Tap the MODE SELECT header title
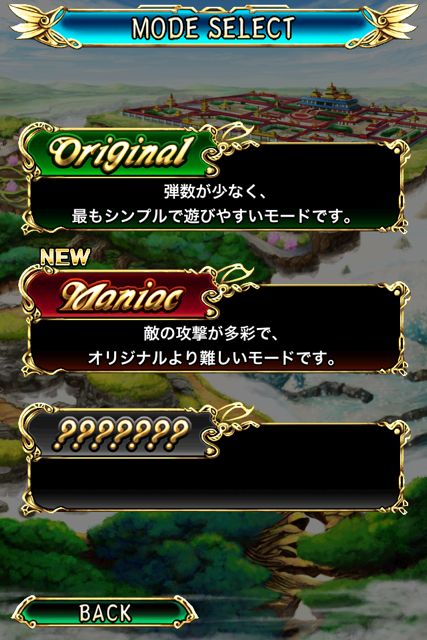 point(213,28)
